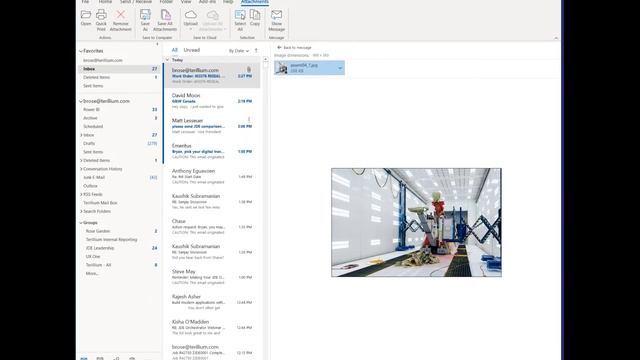Minimize the folder pane with its collapse arrow
This screenshot has height=360, width=640.
(158, 44)
